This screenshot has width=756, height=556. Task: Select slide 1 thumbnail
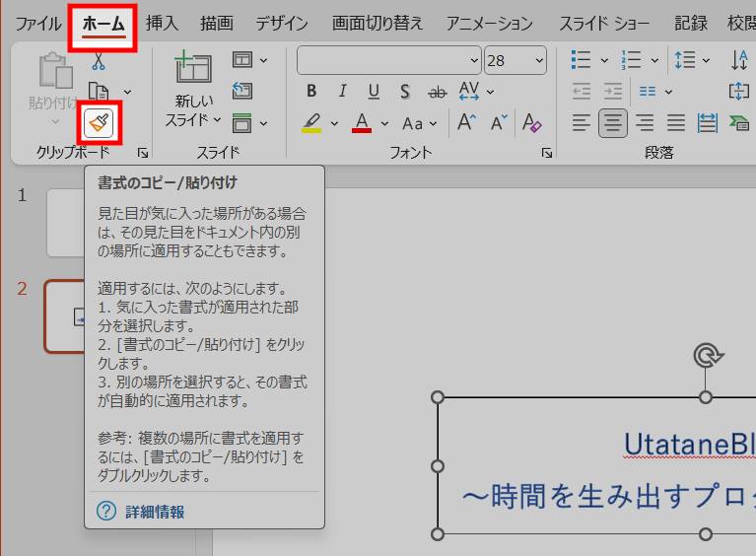click(66, 223)
